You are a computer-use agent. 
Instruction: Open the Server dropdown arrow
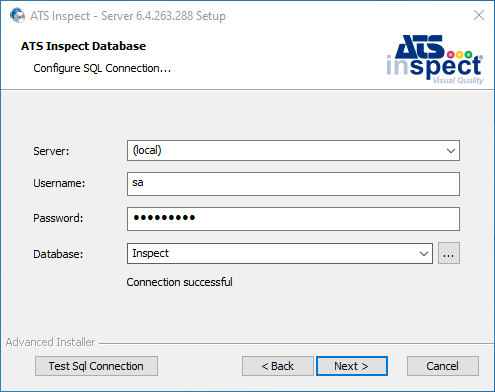pyautogui.click(x=451, y=151)
